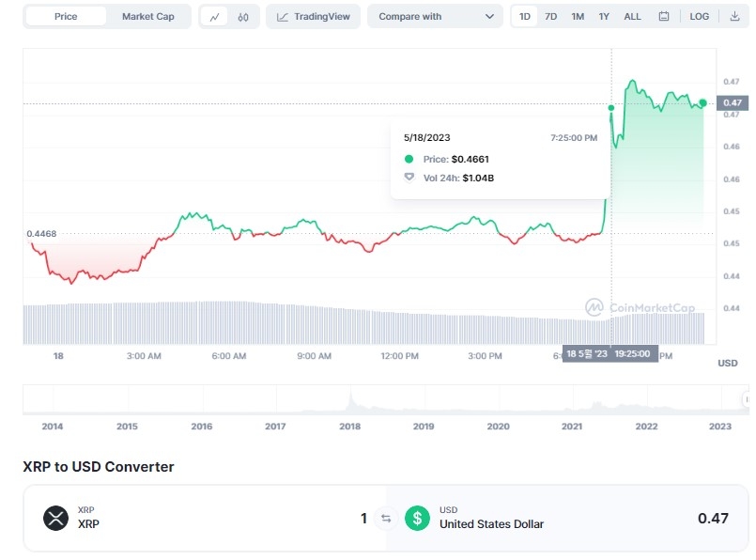Click the 2016 year on navigator
The width and height of the screenshot is (756, 560).
point(202,427)
